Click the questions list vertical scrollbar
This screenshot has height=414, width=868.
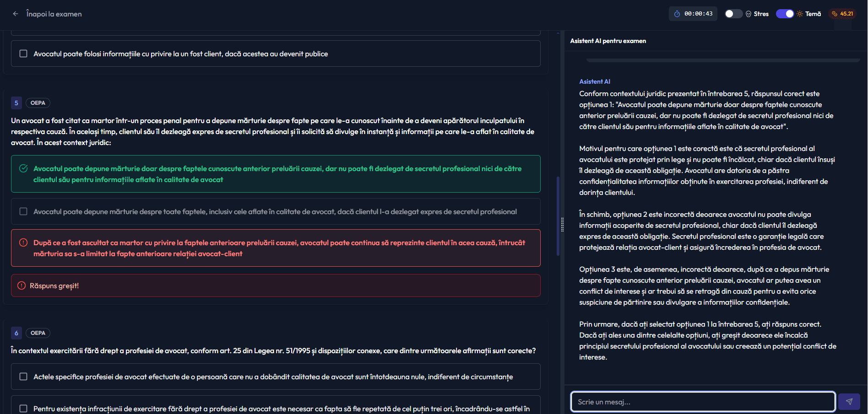tap(558, 216)
